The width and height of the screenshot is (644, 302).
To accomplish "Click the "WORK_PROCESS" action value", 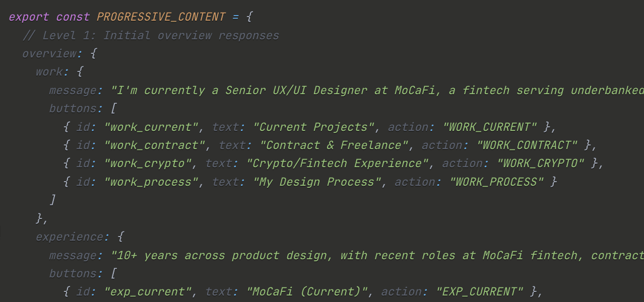I will coord(496,182).
